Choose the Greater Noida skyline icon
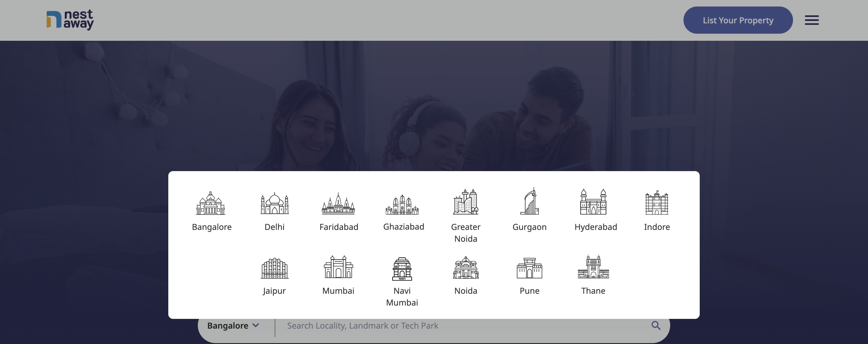 click(x=466, y=201)
